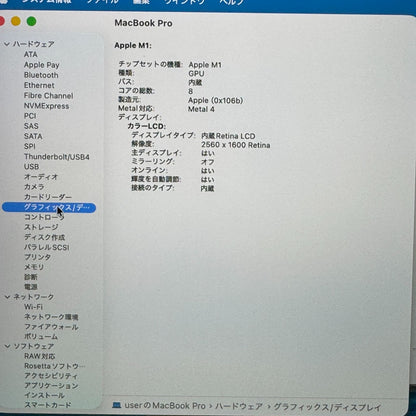Click グラフィックス/ディスプレイ in the path bar
Screen dimensions: 416x416
point(327,407)
